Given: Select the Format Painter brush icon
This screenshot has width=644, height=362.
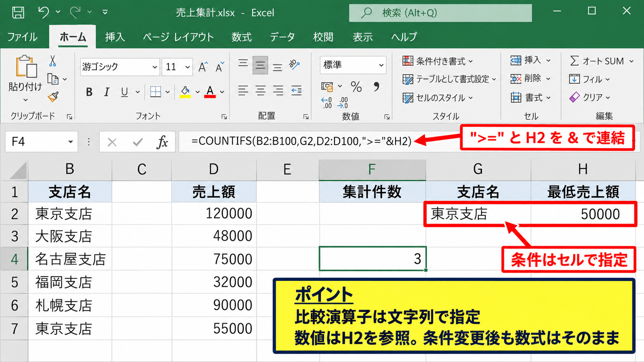Looking at the screenshot, I should (x=53, y=97).
